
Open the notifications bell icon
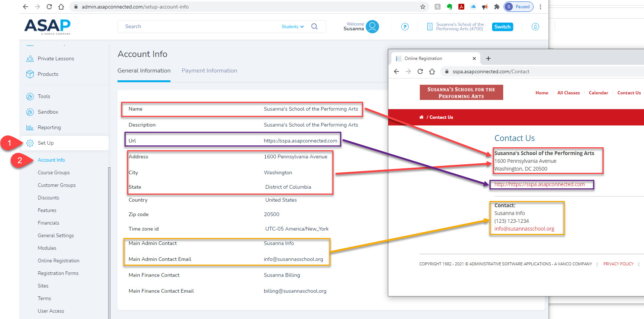click(x=535, y=27)
